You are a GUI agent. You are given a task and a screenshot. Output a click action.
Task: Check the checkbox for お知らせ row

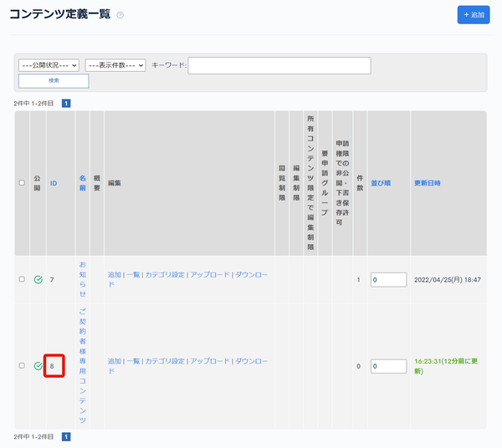point(22,279)
